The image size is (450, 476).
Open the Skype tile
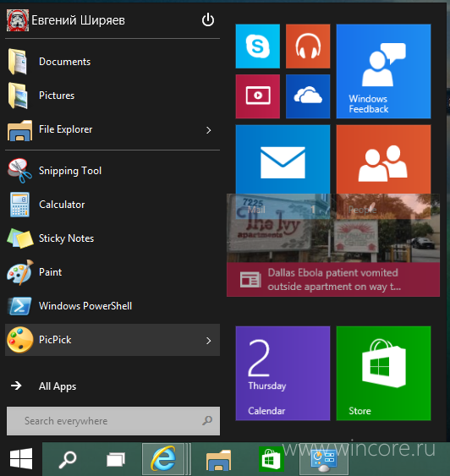(257, 47)
